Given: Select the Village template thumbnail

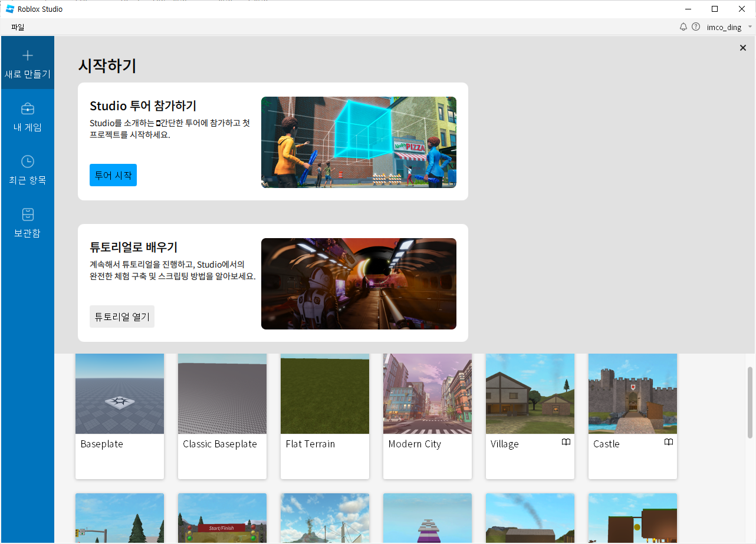Looking at the screenshot, I should (530, 394).
